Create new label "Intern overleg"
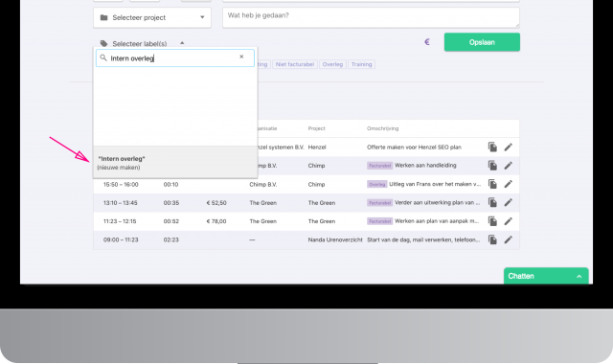This screenshot has height=364, width=613. click(174, 163)
